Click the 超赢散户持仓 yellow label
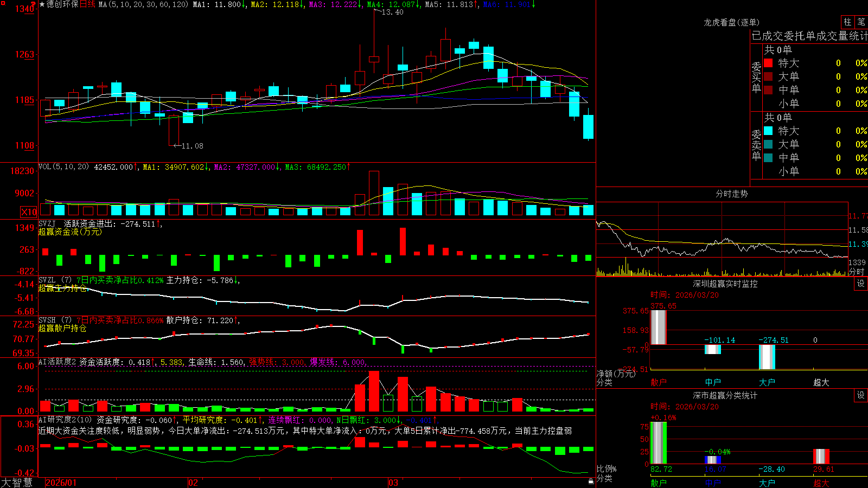This screenshot has height=488, width=868. click(x=62, y=328)
